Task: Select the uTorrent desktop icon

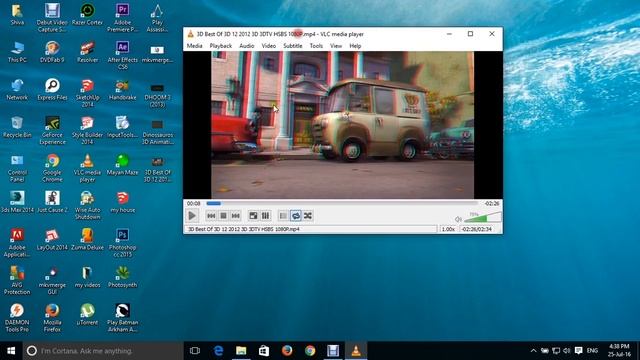Action: point(87,314)
